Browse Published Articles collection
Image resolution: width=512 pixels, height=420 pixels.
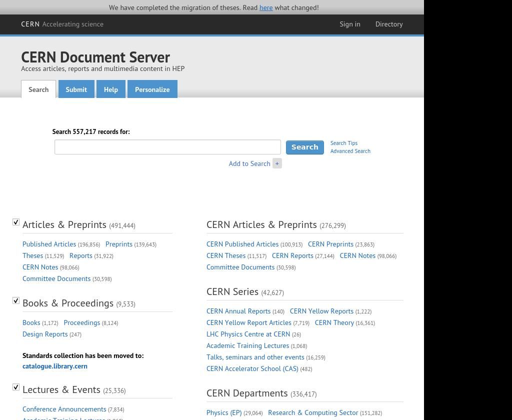coord(49,244)
